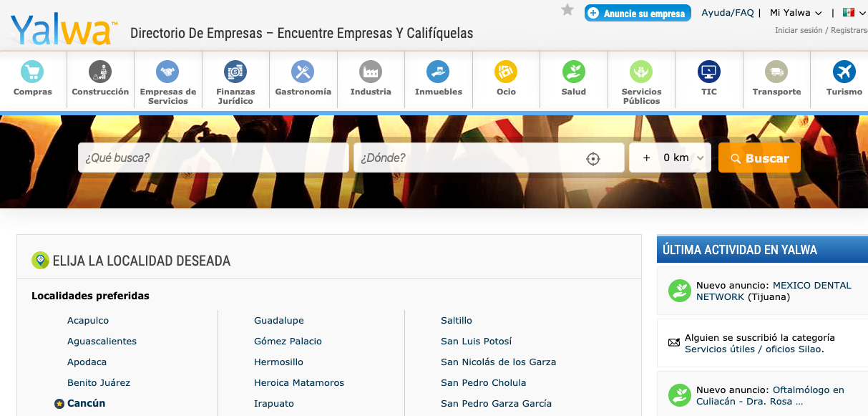Select the Gastronomía fork and knife icon
Screen dimensions: 868x416
303,72
